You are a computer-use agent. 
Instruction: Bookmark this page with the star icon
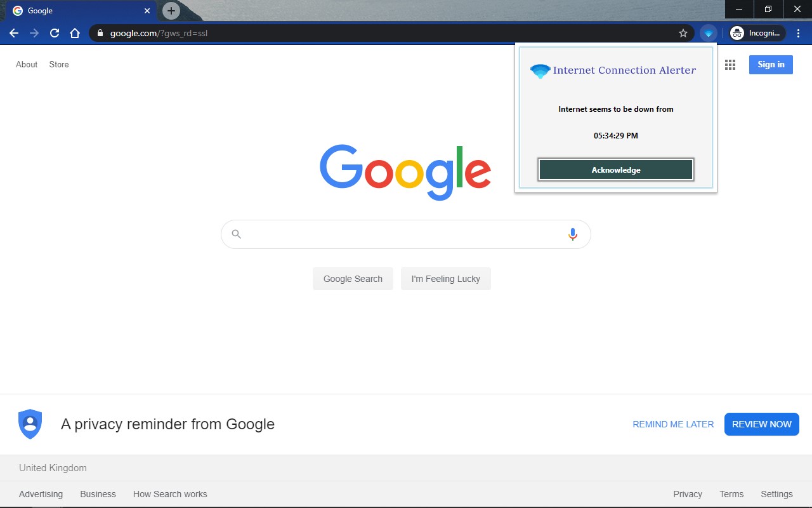point(683,33)
